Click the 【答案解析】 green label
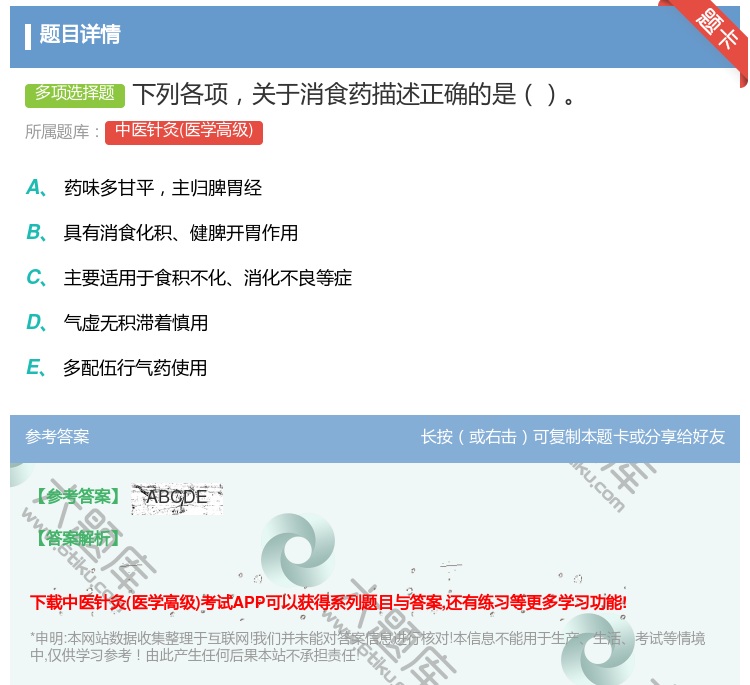This screenshot has height=685, width=750. (78, 538)
